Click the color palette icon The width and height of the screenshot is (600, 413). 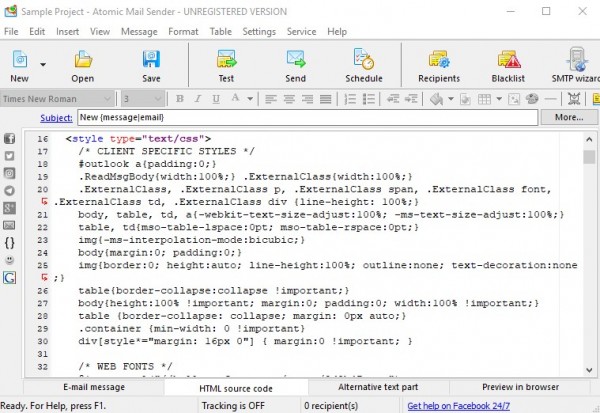[532, 99]
